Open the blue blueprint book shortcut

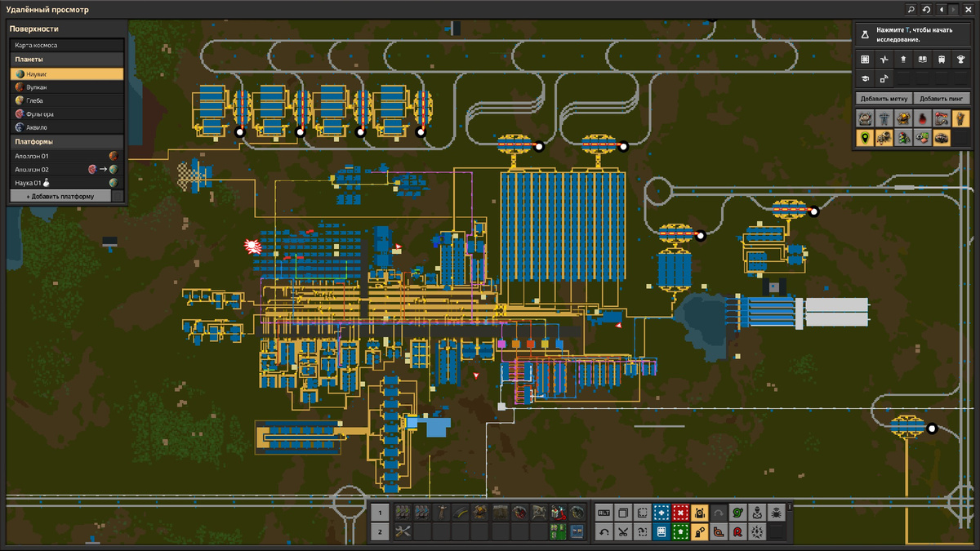tap(661, 531)
